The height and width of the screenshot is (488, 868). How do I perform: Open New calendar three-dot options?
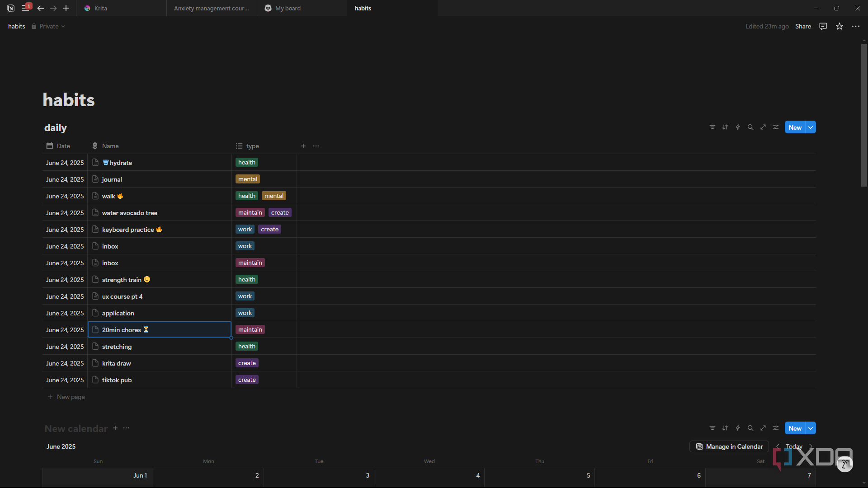point(126,428)
